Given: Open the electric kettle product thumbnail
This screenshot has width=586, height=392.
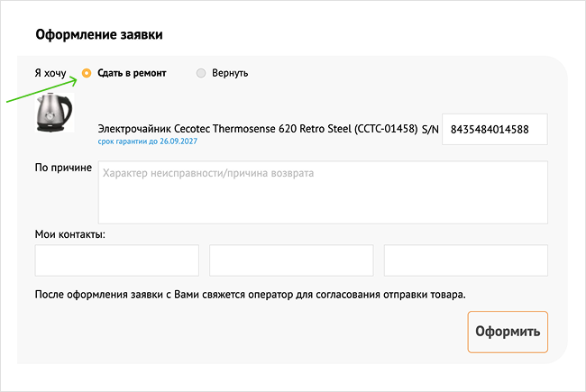Looking at the screenshot, I should pyautogui.click(x=55, y=113).
